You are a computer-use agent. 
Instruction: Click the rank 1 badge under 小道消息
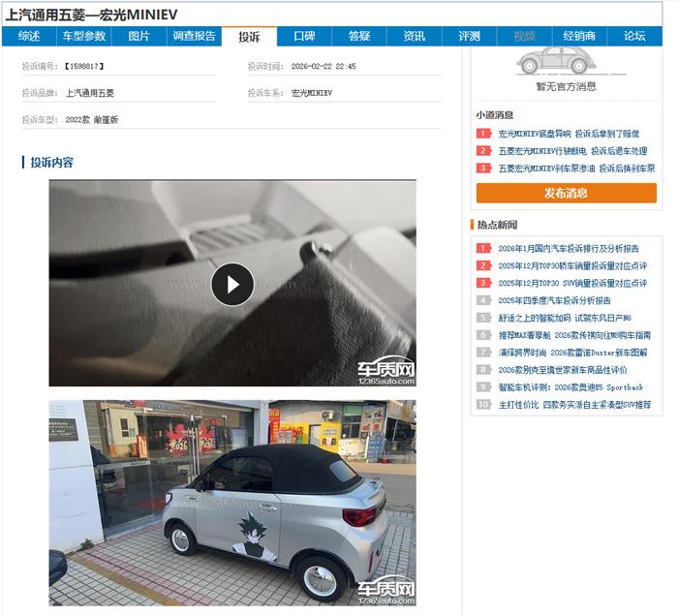click(483, 134)
